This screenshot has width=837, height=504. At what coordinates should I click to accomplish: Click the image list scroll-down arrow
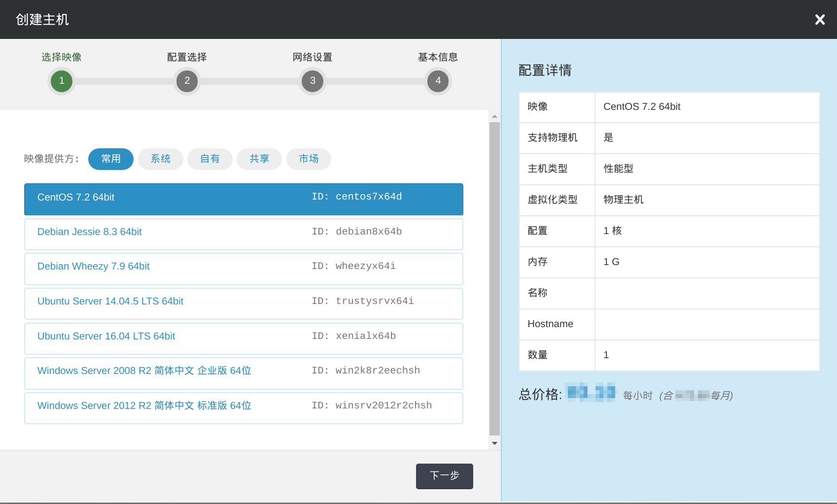494,443
